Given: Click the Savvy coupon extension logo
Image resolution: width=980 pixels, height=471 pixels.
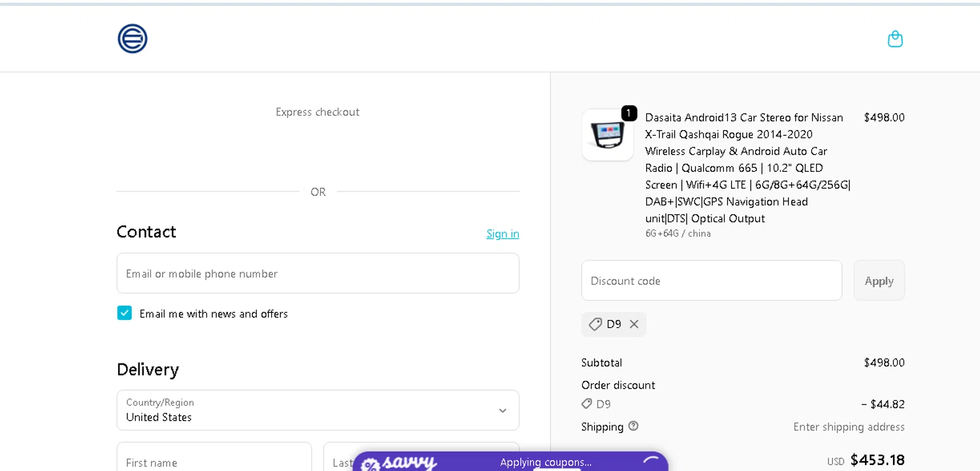Looking at the screenshot, I should click(x=400, y=463).
